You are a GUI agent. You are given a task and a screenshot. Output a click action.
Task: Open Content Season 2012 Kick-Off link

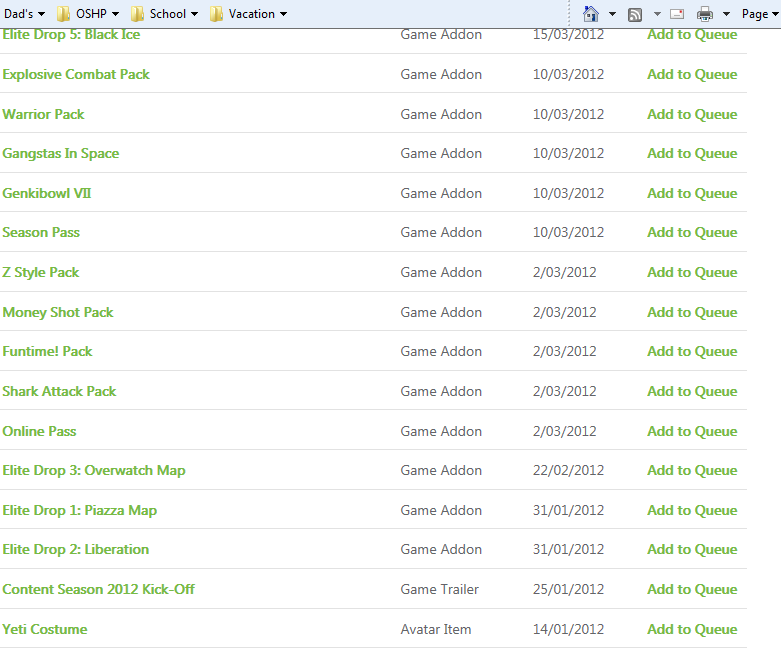point(99,589)
